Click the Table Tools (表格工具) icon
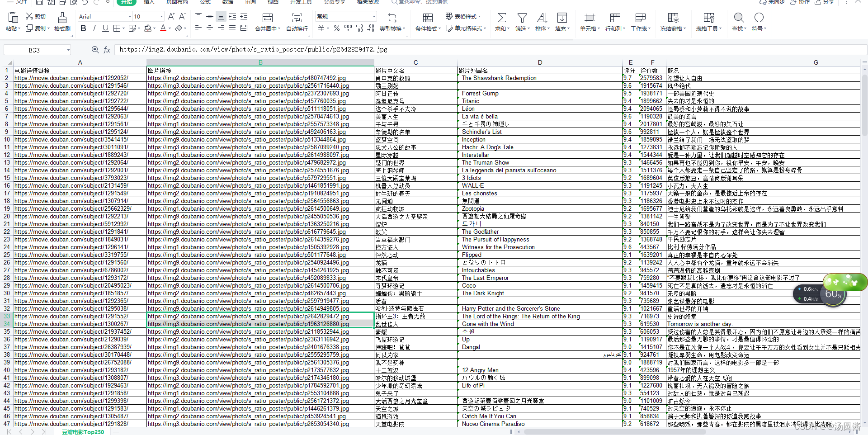 click(x=709, y=18)
